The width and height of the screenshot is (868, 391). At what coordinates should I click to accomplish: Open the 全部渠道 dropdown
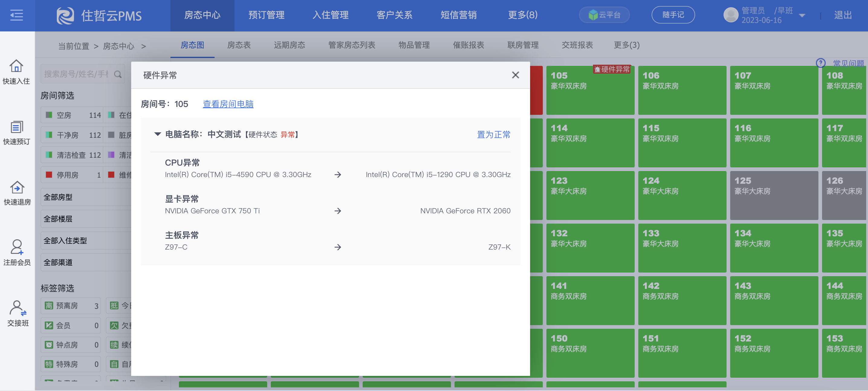[x=86, y=262]
